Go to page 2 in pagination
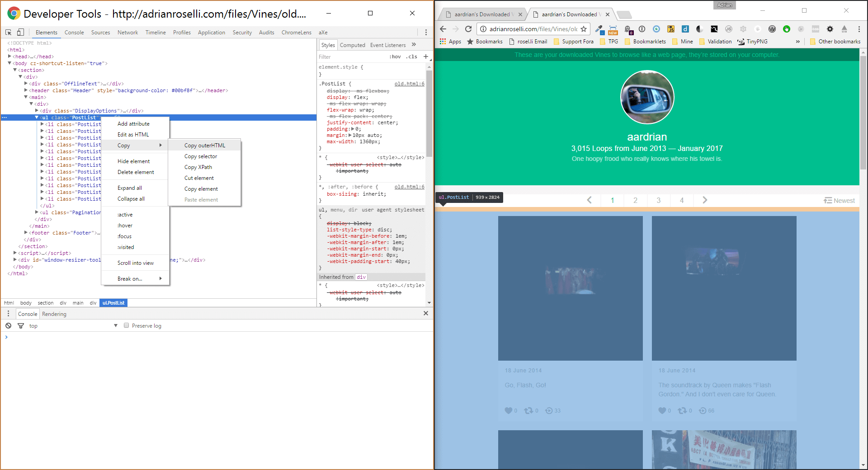The width and height of the screenshot is (868, 470). (x=635, y=200)
